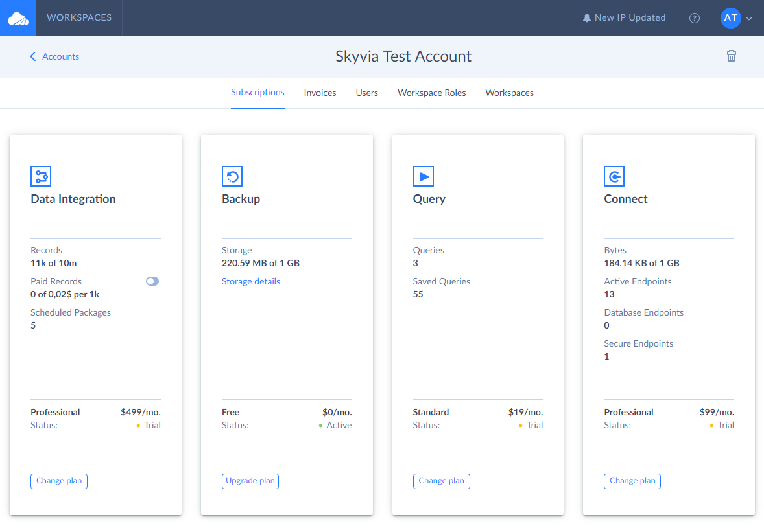The image size is (764, 532).
Task: Click the Query play icon
Action: 424,176
